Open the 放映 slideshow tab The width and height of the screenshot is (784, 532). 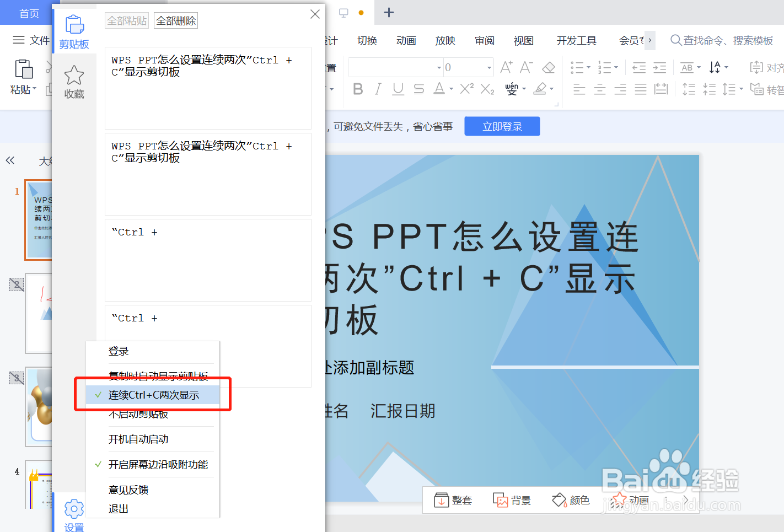pyautogui.click(x=445, y=40)
